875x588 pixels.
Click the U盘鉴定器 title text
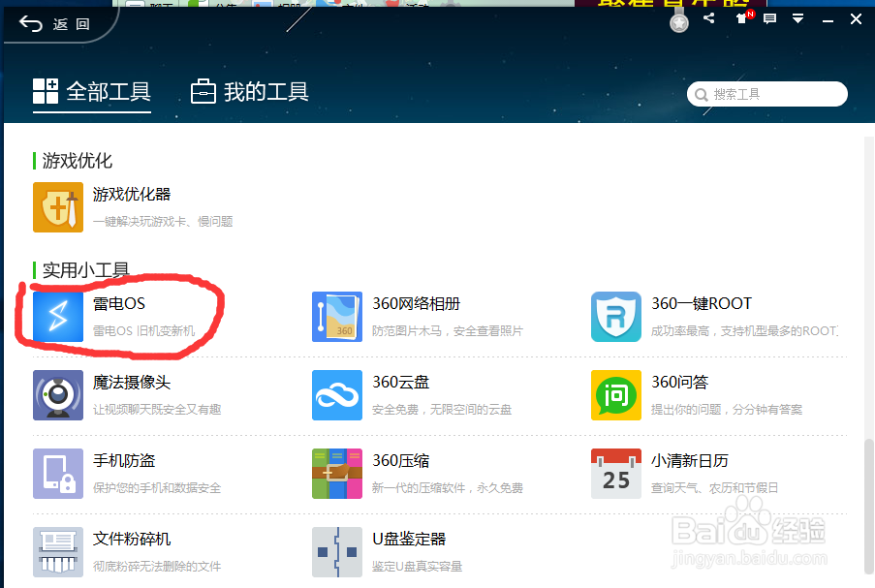point(409,539)
